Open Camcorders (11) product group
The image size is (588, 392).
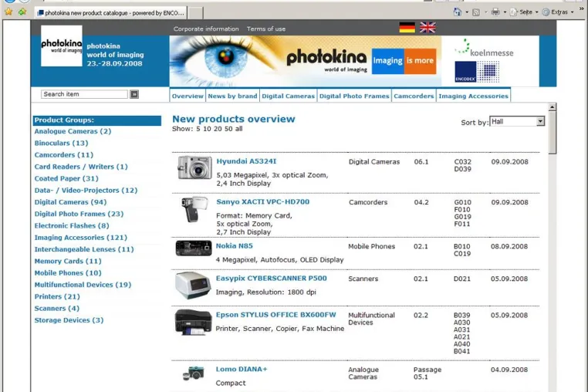click(x=64, y=155)
